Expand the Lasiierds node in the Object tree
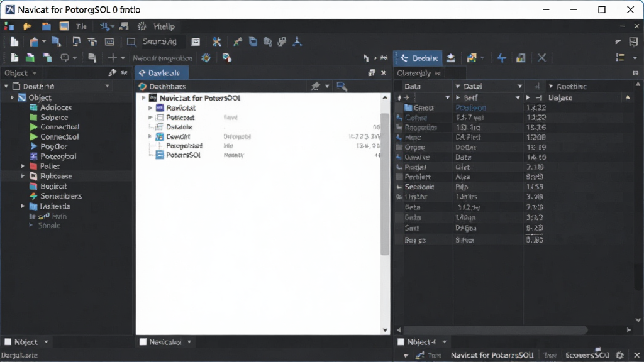The image size is (644, 362). click(23, 206)
